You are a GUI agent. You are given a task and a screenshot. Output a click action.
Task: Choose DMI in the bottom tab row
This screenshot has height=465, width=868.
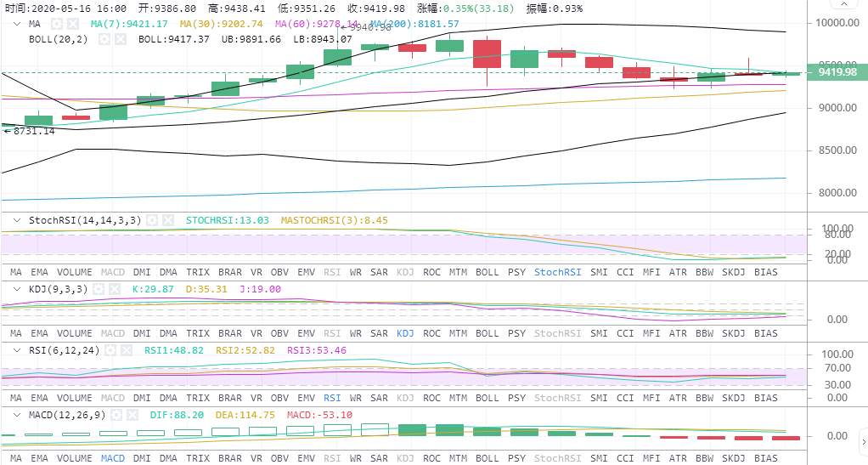pyautogui.click(x=142, y=458)
